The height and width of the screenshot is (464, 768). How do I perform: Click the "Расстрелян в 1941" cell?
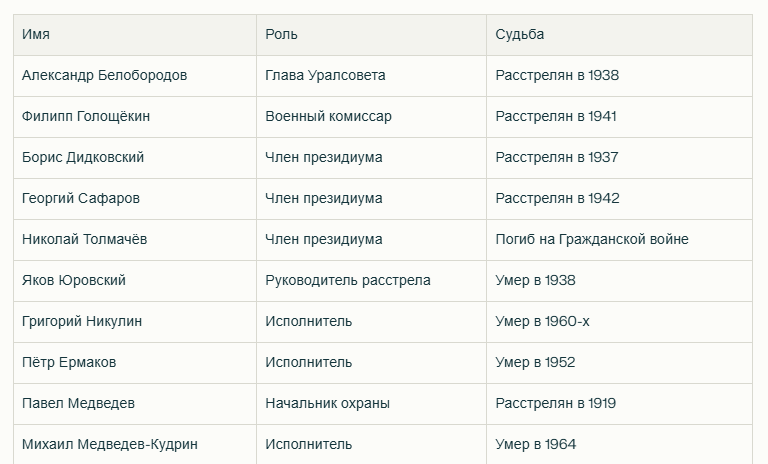click(x=556, y=117)
